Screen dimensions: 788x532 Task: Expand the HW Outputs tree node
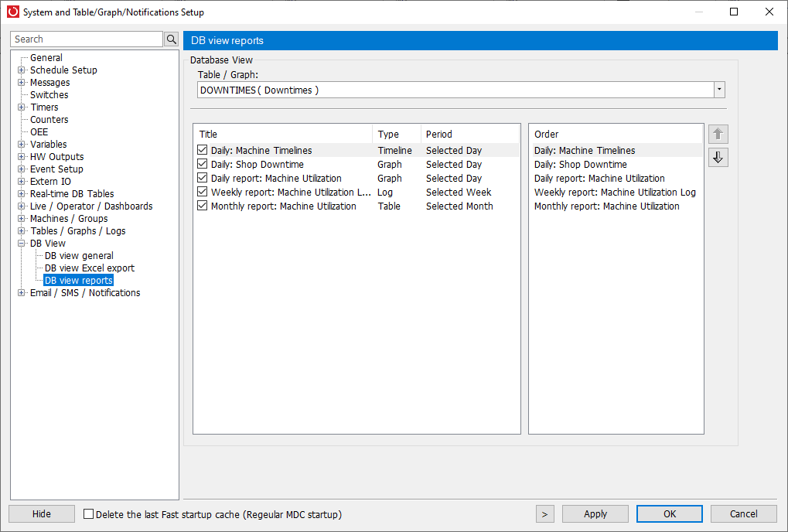pos(21,157)
